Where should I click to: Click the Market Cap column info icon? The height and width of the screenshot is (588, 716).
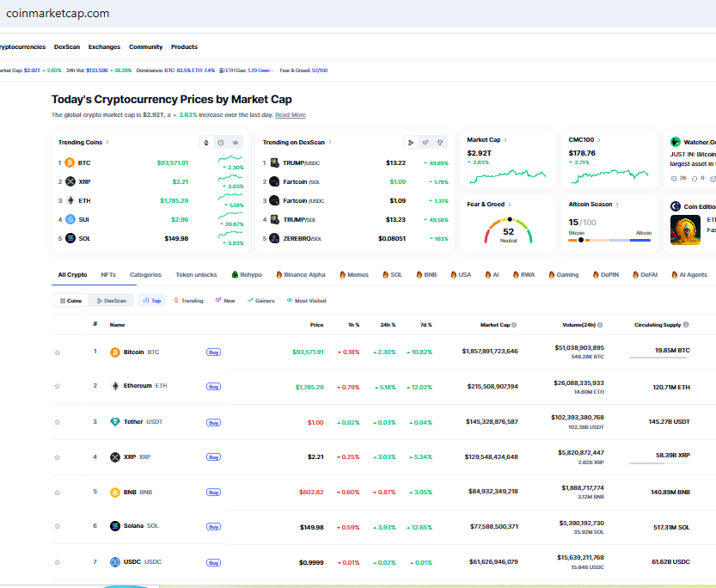pyautogui.click(x=514, y=325)
